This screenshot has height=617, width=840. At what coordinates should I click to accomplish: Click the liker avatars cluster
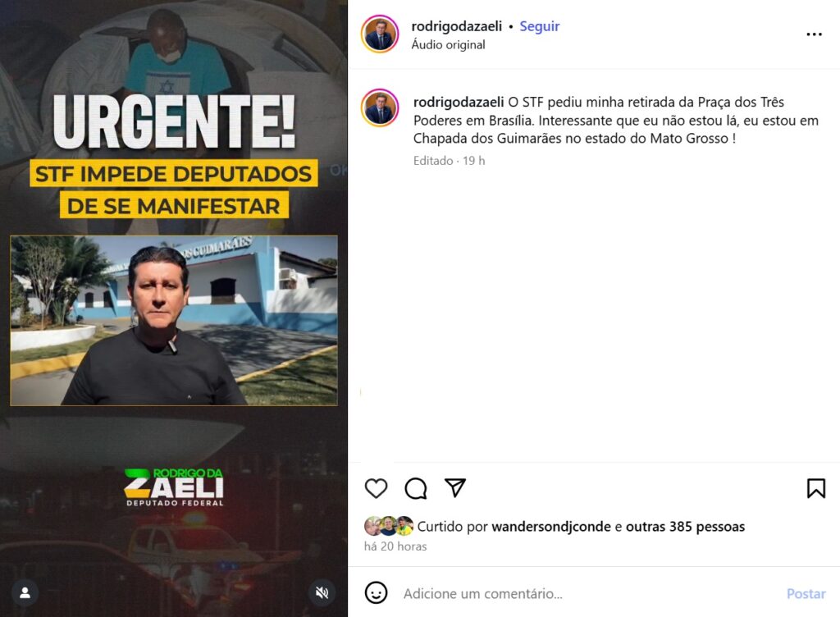pyautogui.click(x=389, y=526)
